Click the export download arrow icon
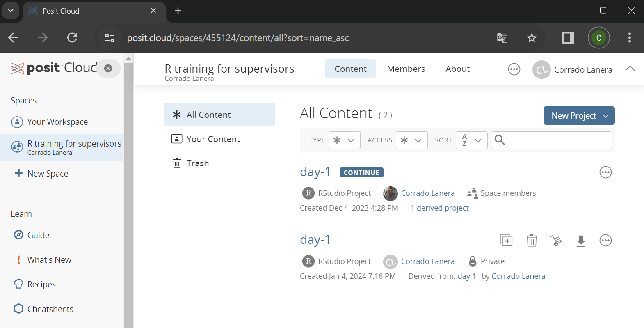The width and height of the screenshot is (644, 328). pyautogui.click(x=581, y=241)
